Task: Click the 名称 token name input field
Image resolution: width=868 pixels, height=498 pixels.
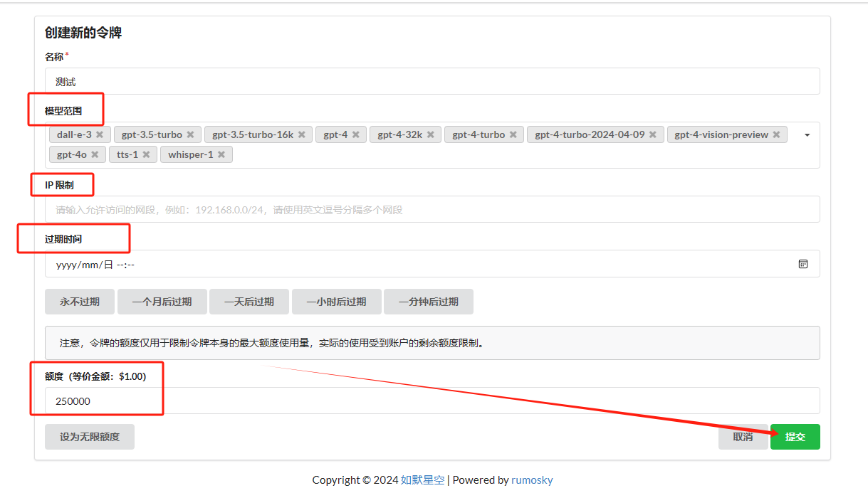Action: [x=432, y=81]
